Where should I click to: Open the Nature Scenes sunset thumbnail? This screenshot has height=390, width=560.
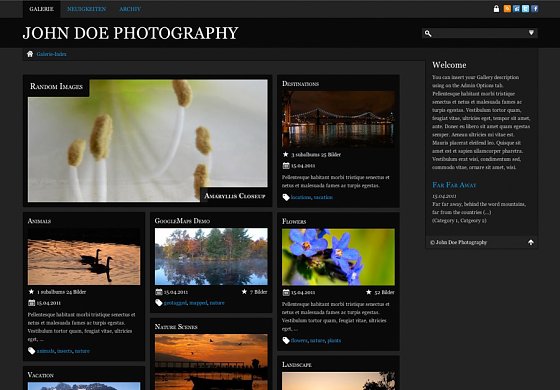click(211, 362)
